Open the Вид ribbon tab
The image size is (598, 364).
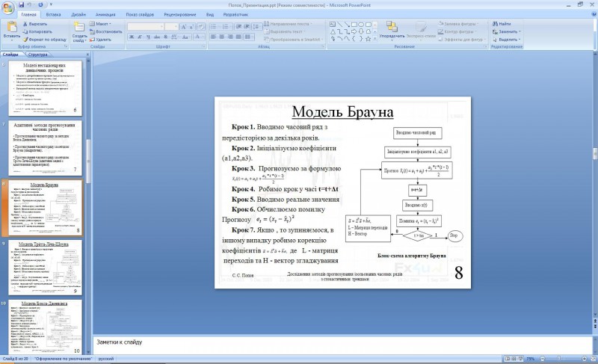210,14
